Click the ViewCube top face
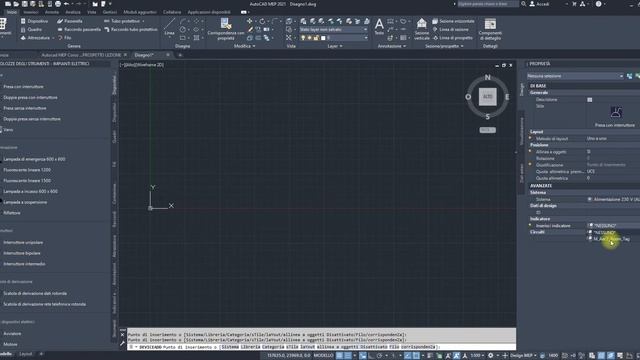 point(487,97)
